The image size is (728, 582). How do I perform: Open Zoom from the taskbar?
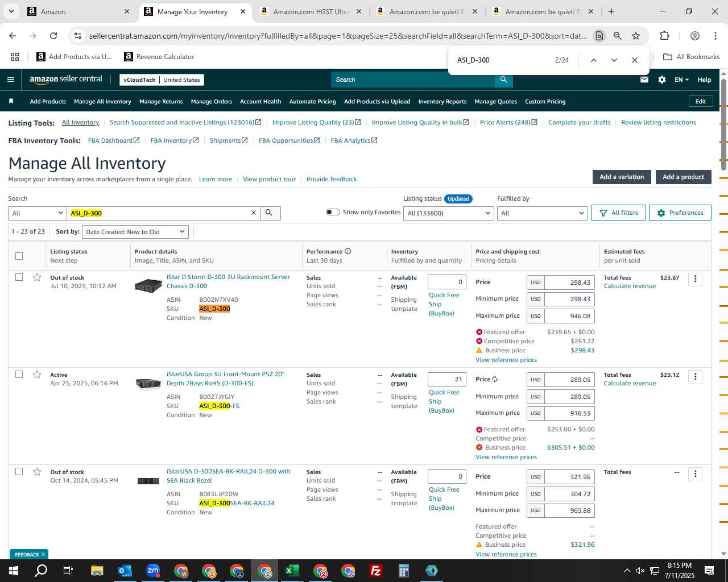(153, 571)
